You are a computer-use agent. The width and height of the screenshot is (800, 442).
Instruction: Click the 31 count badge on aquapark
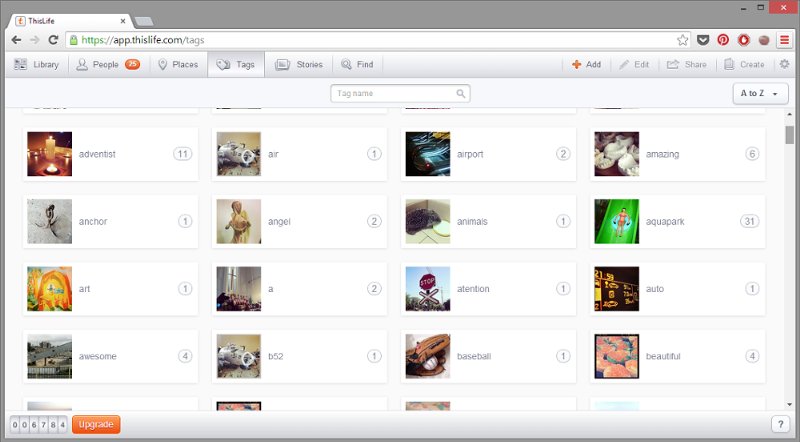point(749,222)
